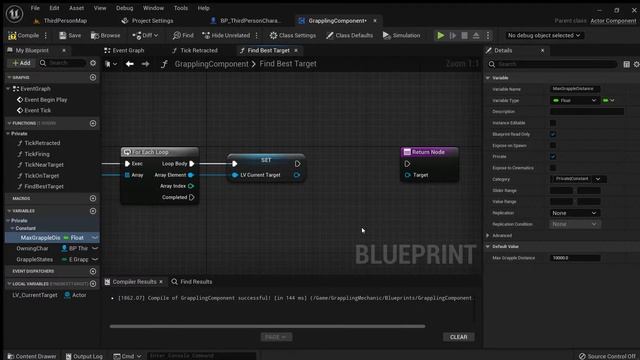The image size is (640, 360).
Task: Add new function with plus icon
Action: click(x=93, y=123)
